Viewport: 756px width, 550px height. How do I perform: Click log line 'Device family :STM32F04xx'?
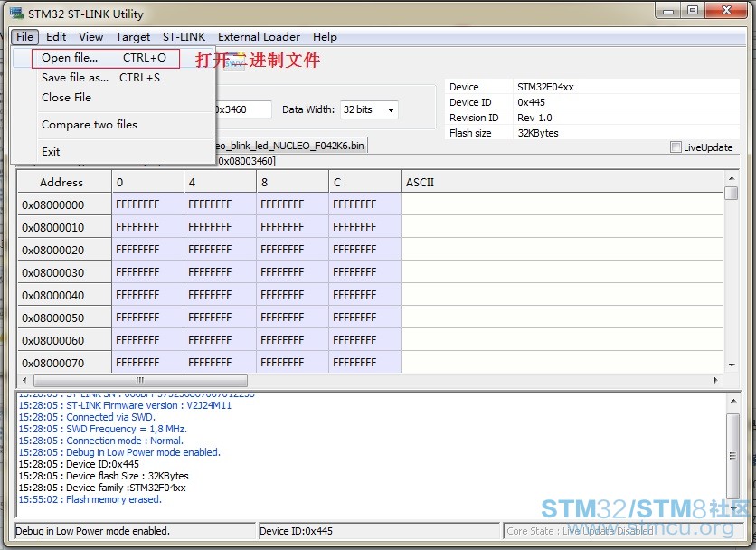[x=102, y=488]
